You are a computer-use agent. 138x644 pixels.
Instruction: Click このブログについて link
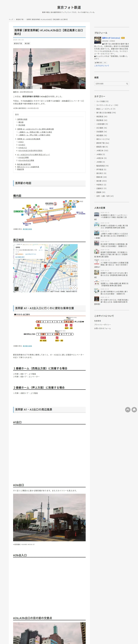click(x=102, y=66)
